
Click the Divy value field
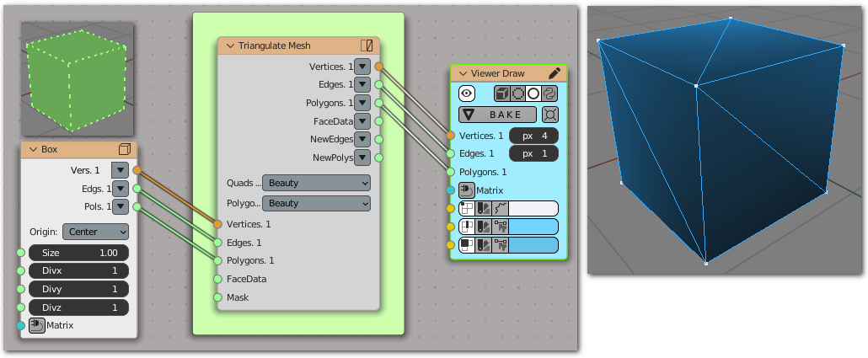(78, 290)
